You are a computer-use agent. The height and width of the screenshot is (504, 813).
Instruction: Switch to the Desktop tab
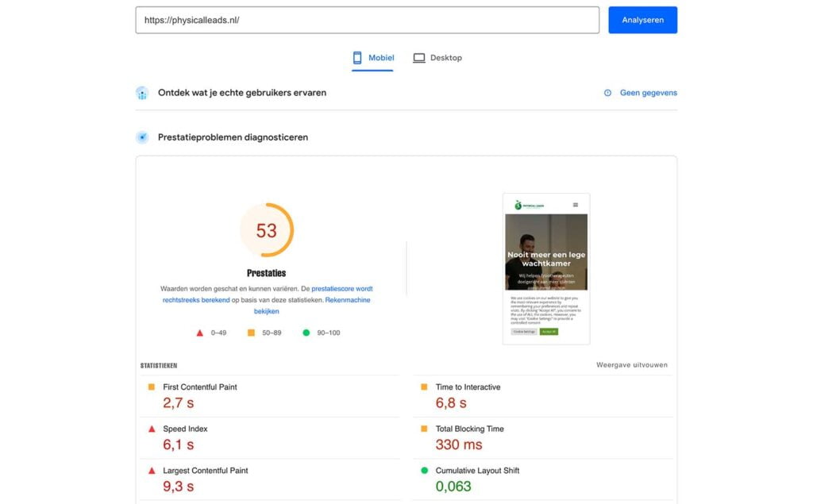point(437,57)
